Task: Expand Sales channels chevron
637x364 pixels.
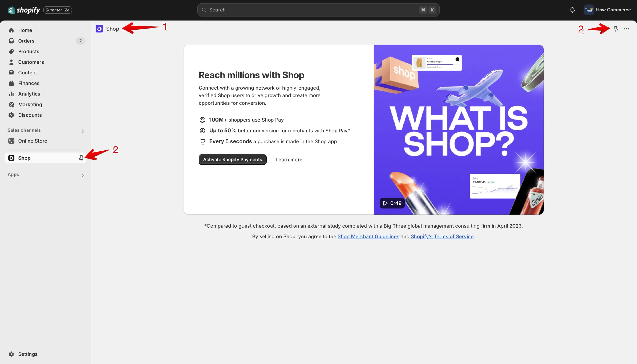Action: (83, 131)
